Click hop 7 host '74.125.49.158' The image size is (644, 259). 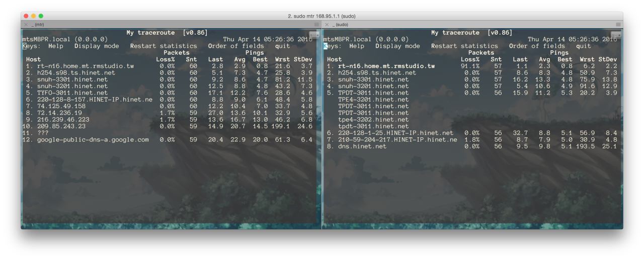(x=61, y=106)
